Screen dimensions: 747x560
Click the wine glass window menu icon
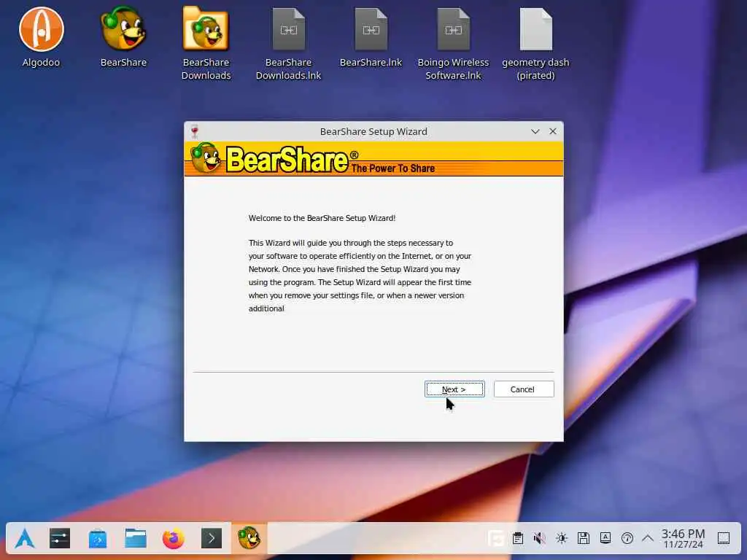[194, 131]
